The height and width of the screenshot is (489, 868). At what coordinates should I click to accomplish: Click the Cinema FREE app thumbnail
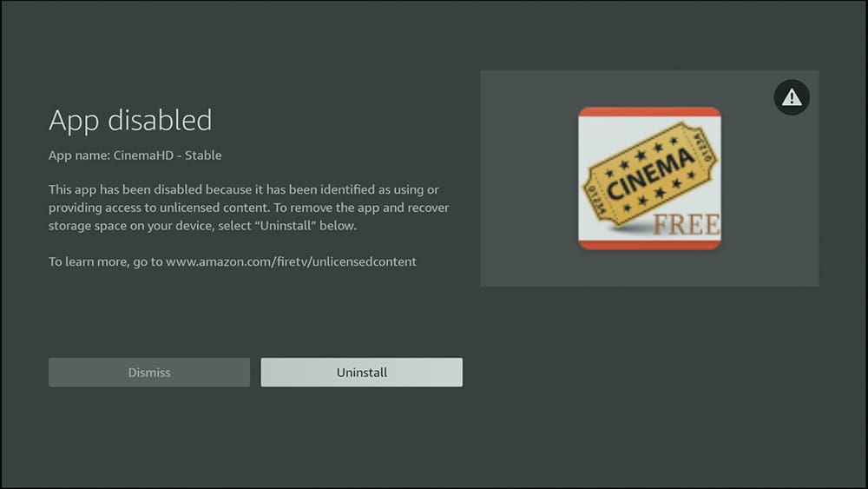tap(649, 178)
